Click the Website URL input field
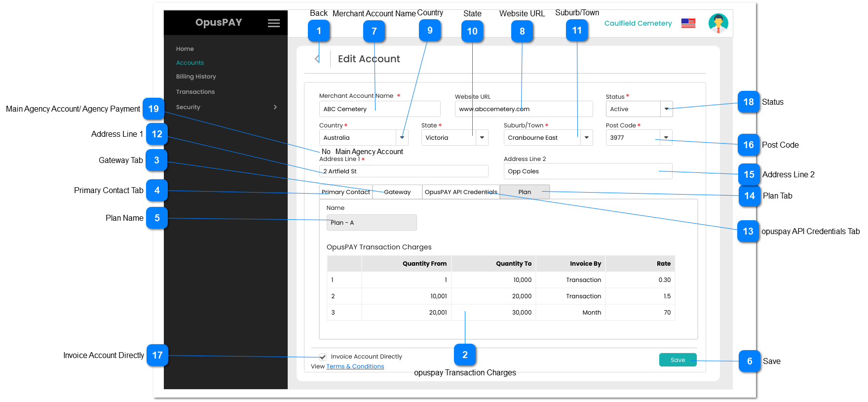 (523, 109)
